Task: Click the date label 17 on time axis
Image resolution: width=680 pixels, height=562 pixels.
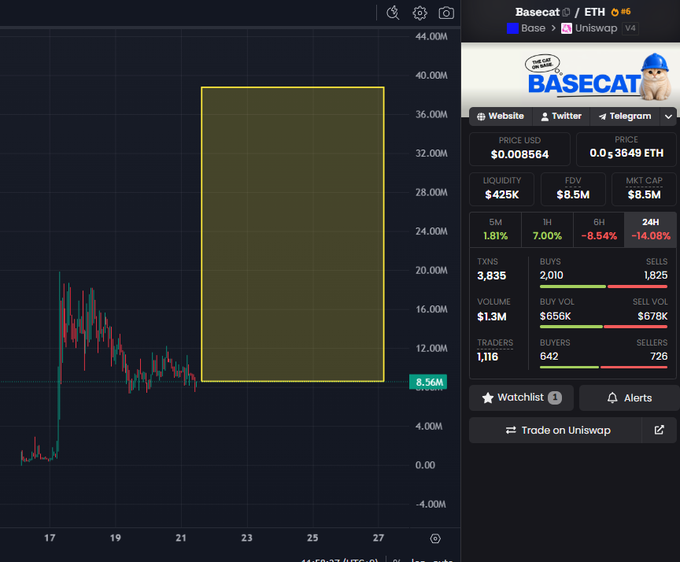Action: [49, 538]
